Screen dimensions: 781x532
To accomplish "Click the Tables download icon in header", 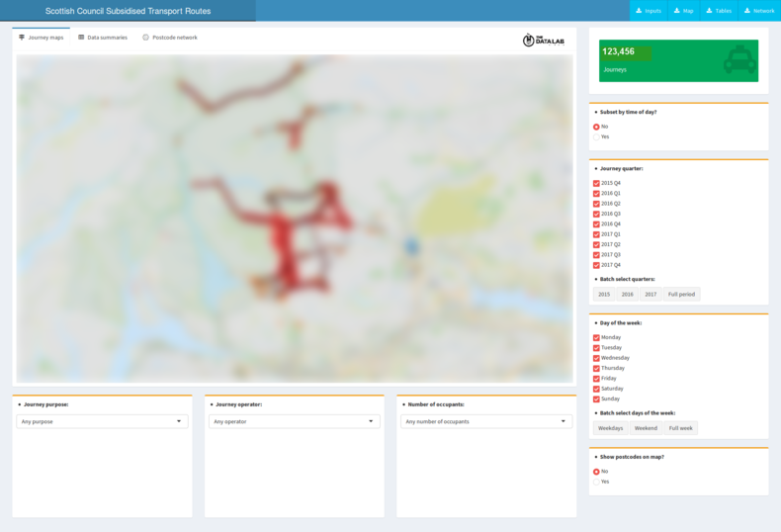I will pyautogui.click(x=709, y=11).
